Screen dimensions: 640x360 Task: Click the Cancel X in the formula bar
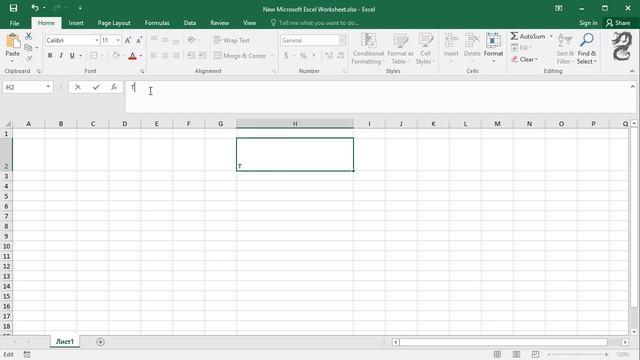[x=78, y=87]
